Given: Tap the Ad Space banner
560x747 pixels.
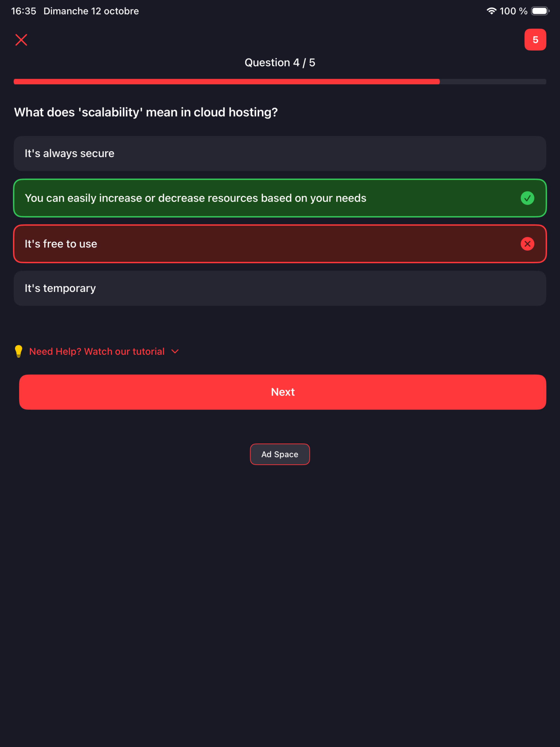Looking at the screenshot, I should pos(280,454).
